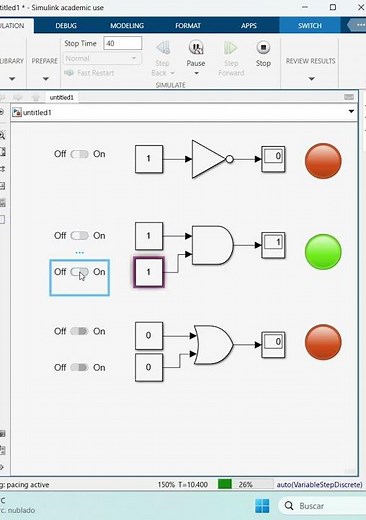The height and width of the screenshot is (520, 366).
Task: Open the breadcrumb bar dropdown arrow
Action: click(x=351, y=111)
